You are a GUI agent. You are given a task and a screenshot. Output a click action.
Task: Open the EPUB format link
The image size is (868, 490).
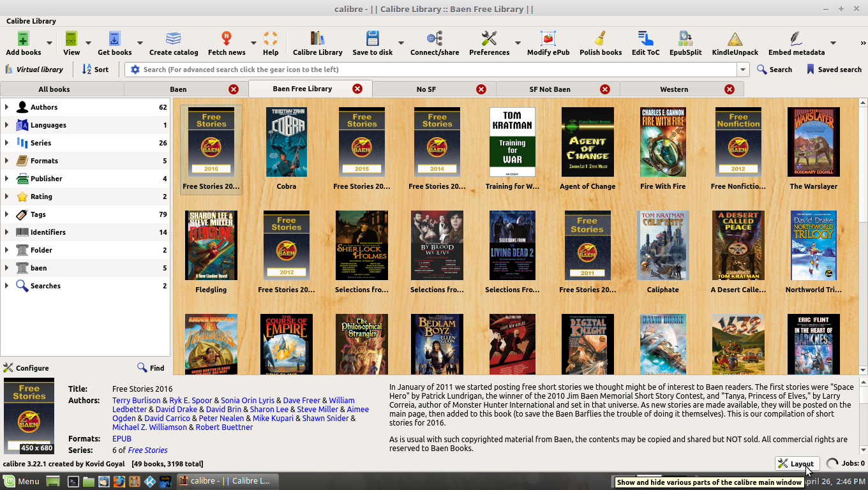click(x=122, y=439)
